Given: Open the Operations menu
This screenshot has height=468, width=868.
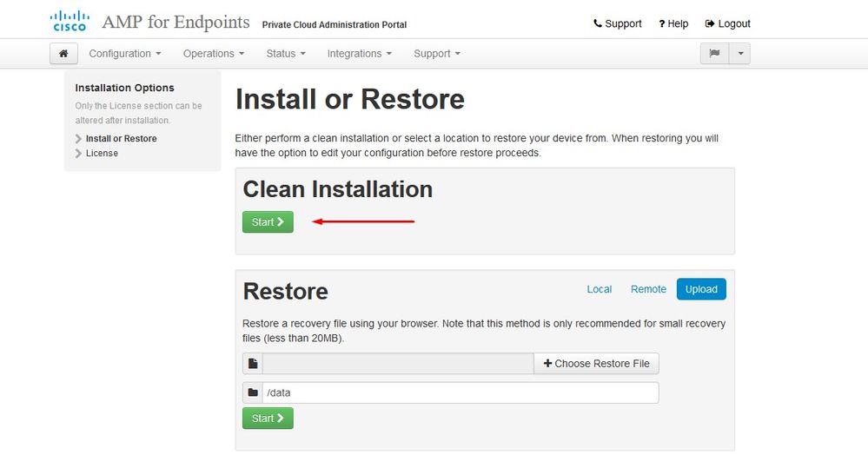Looking at the screenshot, I should pos(214,54).
